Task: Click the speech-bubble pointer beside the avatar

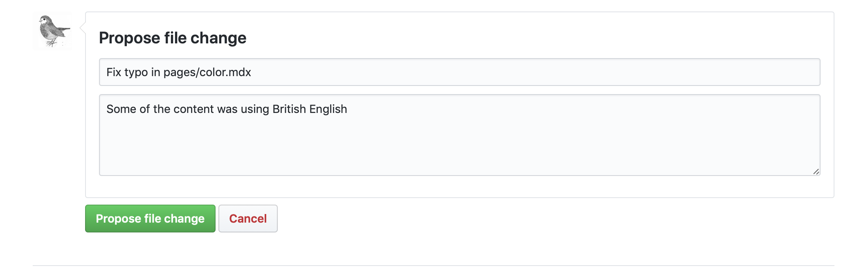Action: (x=83, y=28)
